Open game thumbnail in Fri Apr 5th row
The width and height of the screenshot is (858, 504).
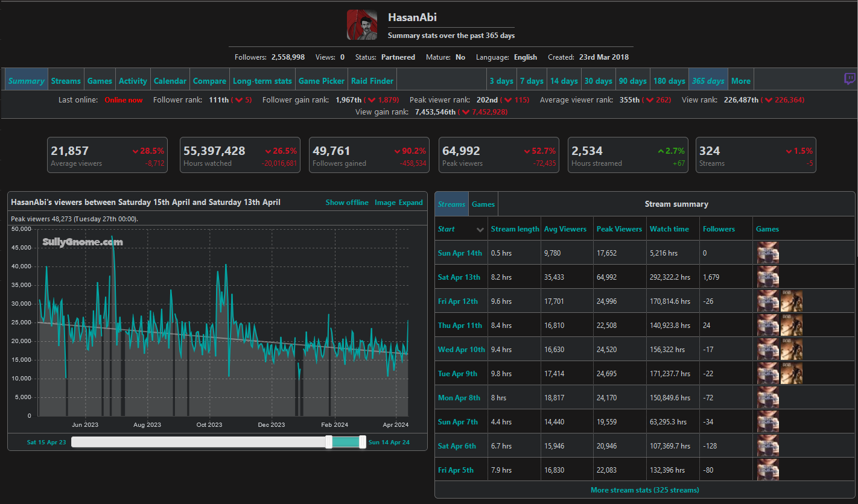tap(768, 470)
